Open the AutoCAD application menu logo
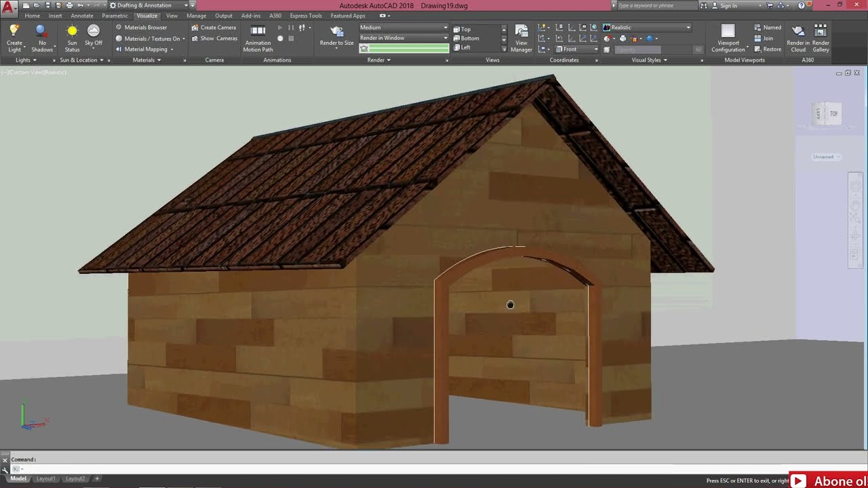This screenshot has width=868, height=488. pos(9,9)
